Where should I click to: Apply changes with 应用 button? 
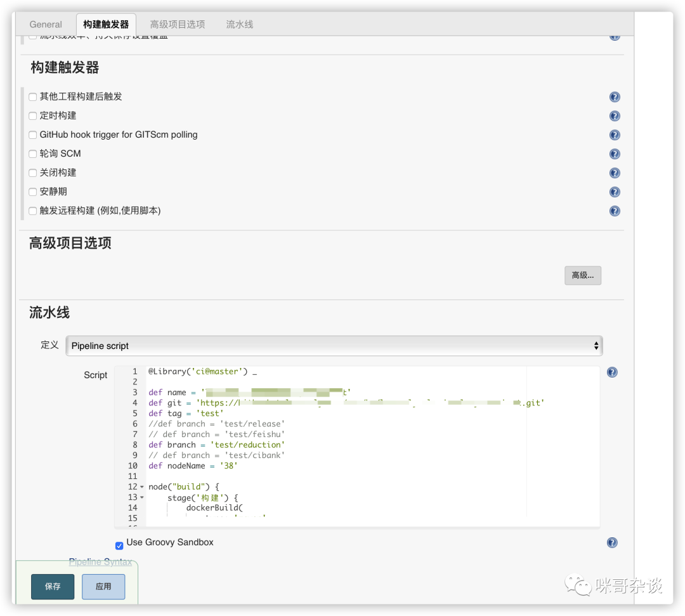103,586
